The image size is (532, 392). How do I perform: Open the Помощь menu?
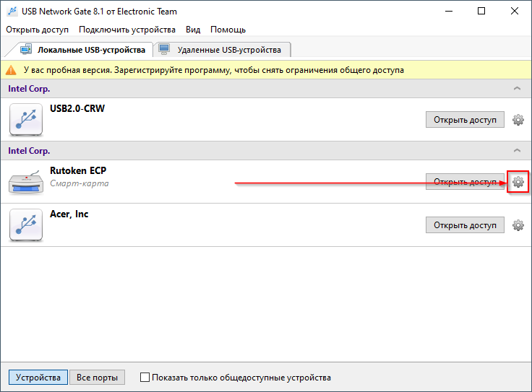[x=228, y=30]
